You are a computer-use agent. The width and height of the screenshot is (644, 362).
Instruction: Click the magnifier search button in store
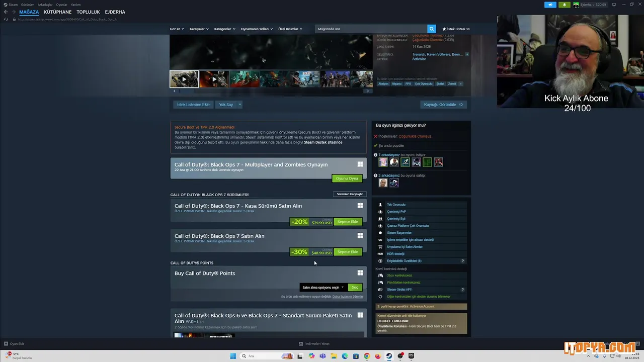[x=431, y=29]
